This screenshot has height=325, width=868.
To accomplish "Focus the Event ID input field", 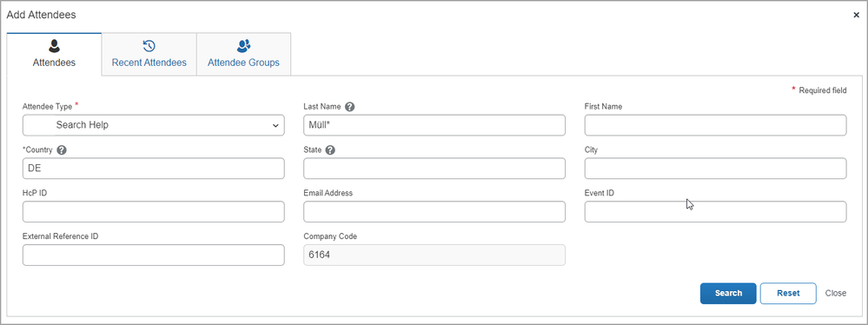I will coord(715,211).
